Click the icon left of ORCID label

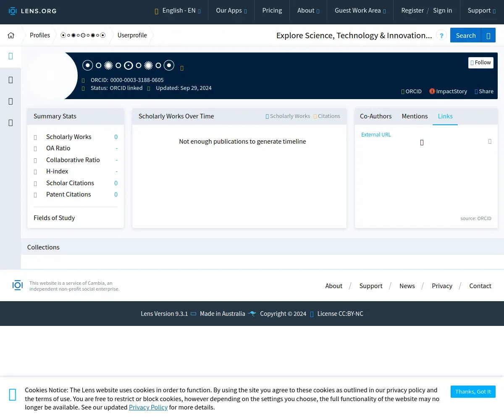83,80
